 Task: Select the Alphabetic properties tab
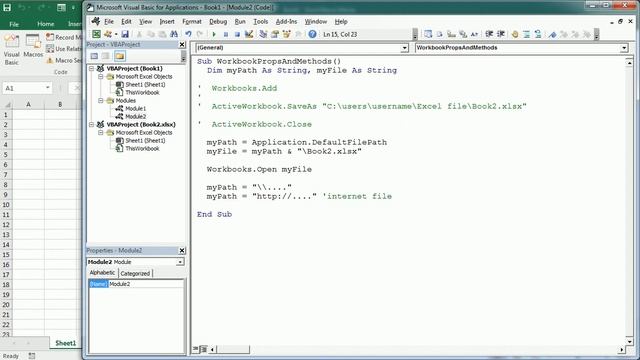point(102,273)
